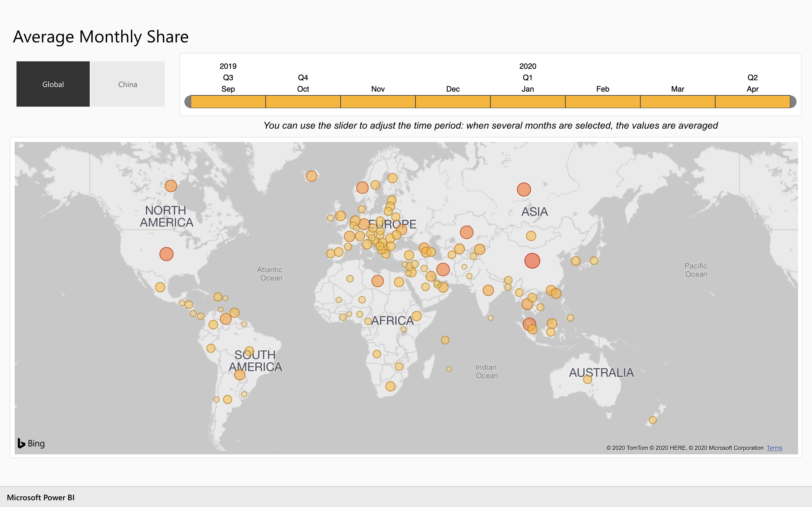Open the Terms link on map
The height and width of the screenshot is (507, 812).
(x=774, y=448)
